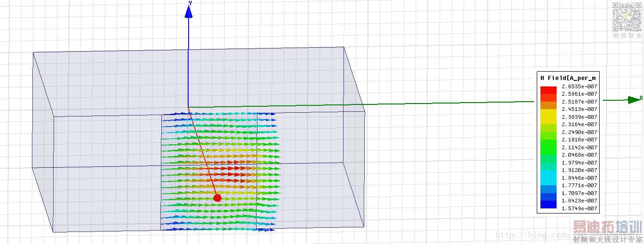The width and height of the screenshot is (644, 244).
Task: Select legend value 2.5861e-007
Action: (579, 94)
